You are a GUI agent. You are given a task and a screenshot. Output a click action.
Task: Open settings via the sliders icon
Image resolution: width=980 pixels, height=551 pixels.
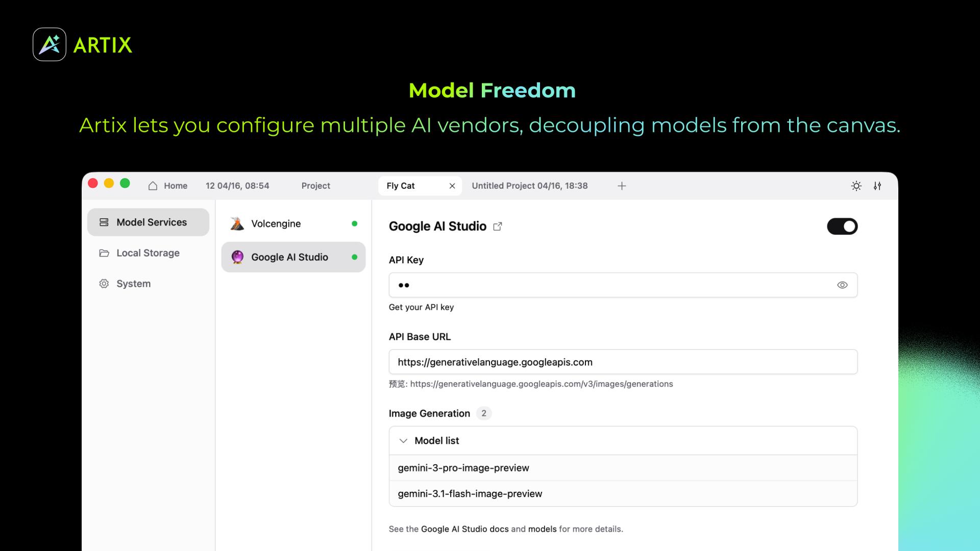[877, 186]
